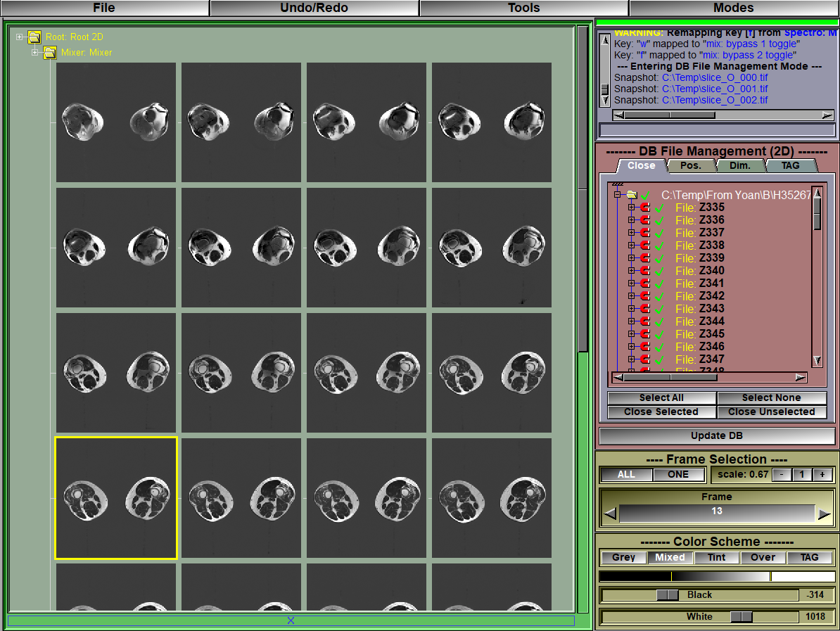Screen dimensions: 840x631
Task: Click the folder icon of C:\Temp\From Yoan path
Action: click(632, 195)
